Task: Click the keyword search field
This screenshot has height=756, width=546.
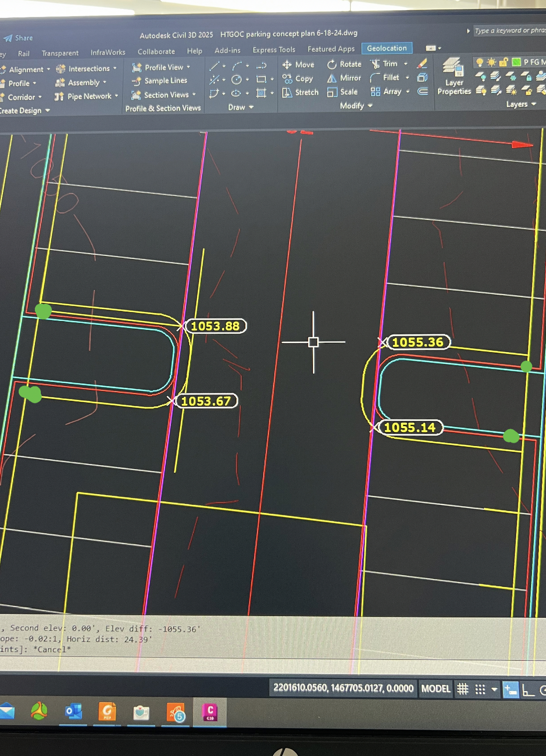Action: point(509,31)
